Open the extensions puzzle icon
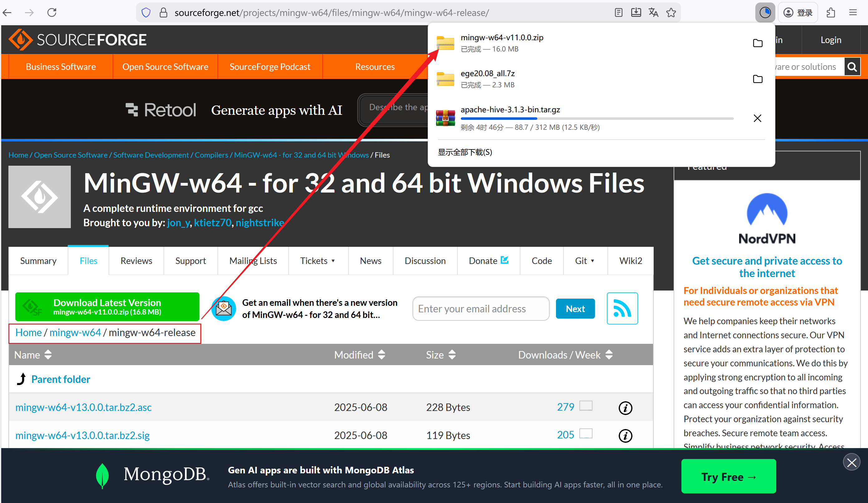868x503 pixels. (831, 13)
